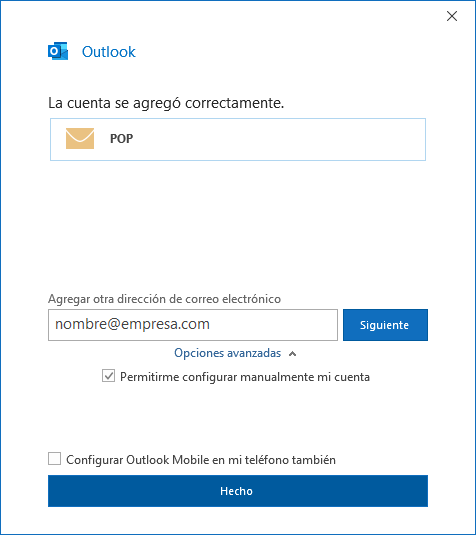The image size is (476, 535).
Task: Close the account setup dialog
Action: (452, 16)
